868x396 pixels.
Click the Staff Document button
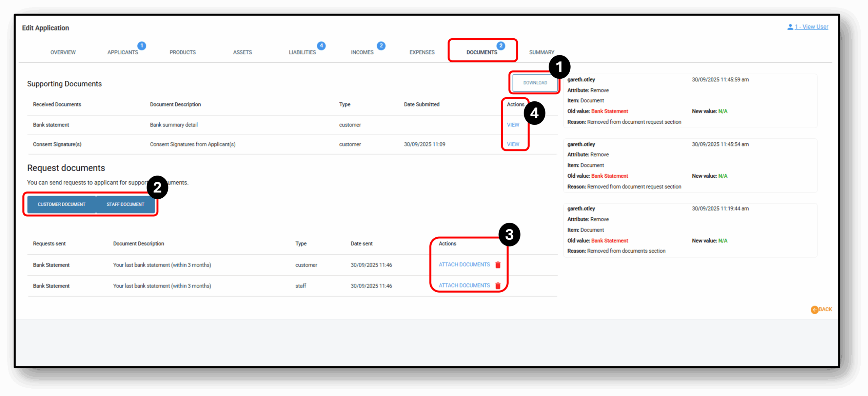click(125, 204)
